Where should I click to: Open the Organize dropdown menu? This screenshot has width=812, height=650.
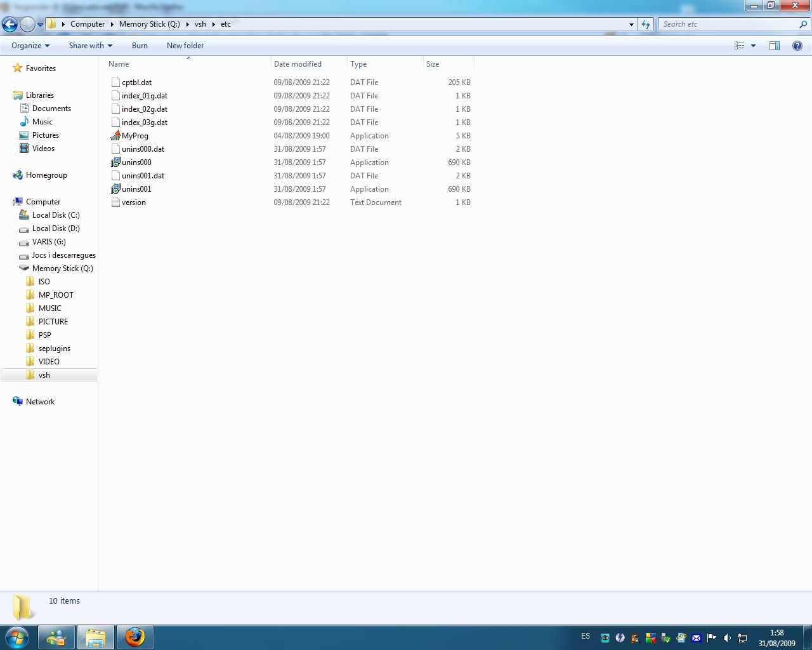point(30,46)
